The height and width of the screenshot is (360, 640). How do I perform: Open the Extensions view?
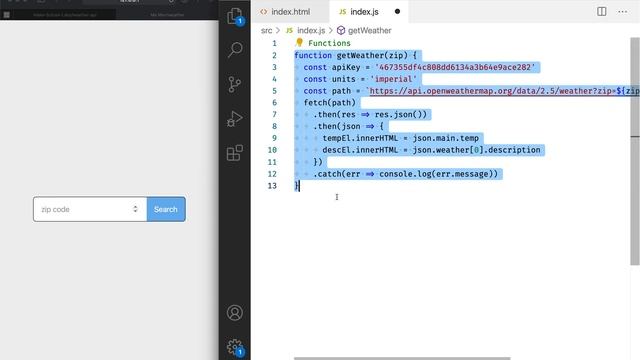(235, 153)
